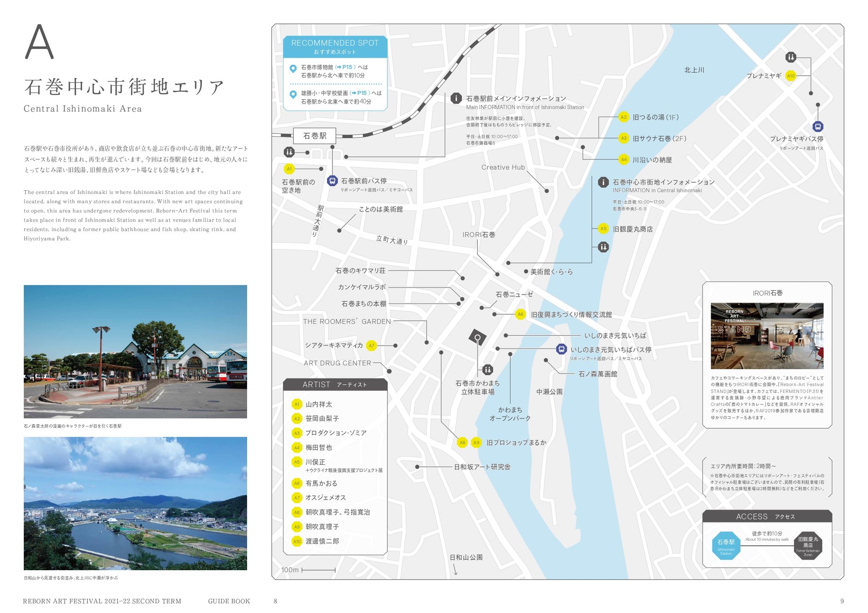Click the bus icon at プレナミヤギバス停
The height and width of the screenshot is (613, 868).
pyautogui.click(x=818, y=126)
